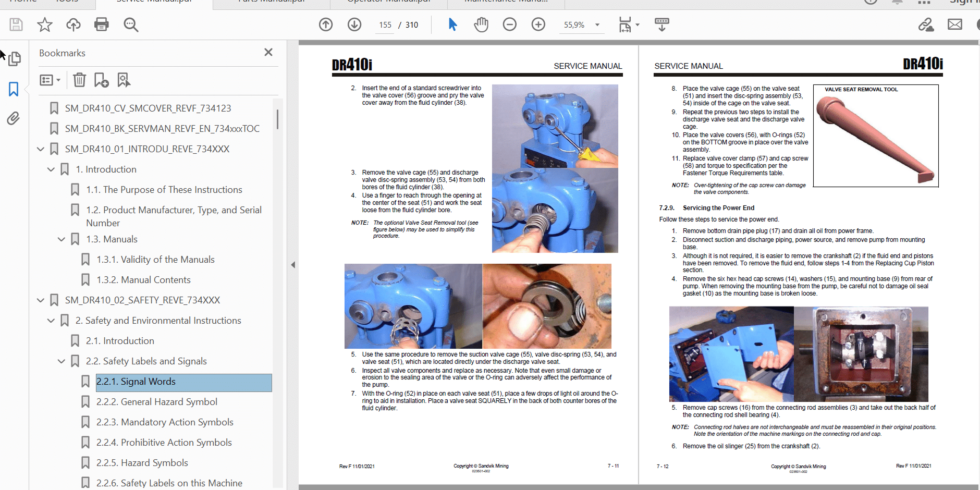Open 2.2.5. Hazard Symbols bookmark
Image resolution: width=980 pixels, height=490 pixels.
coord(142,463)
